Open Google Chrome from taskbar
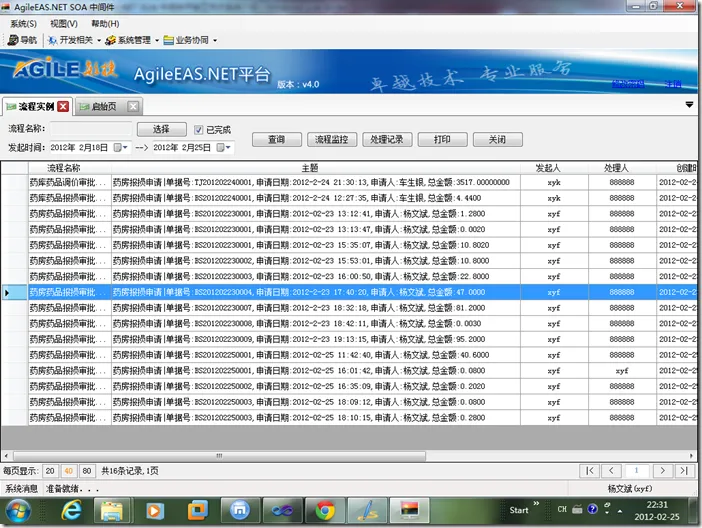Viewport: 702px width, 528px height. (x=325, y=510)
